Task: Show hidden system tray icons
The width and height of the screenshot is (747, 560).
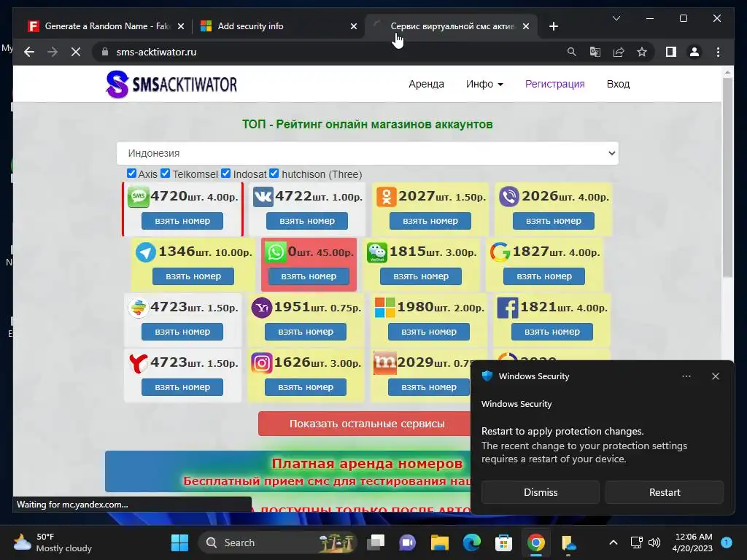Action: tap(613, 542)
